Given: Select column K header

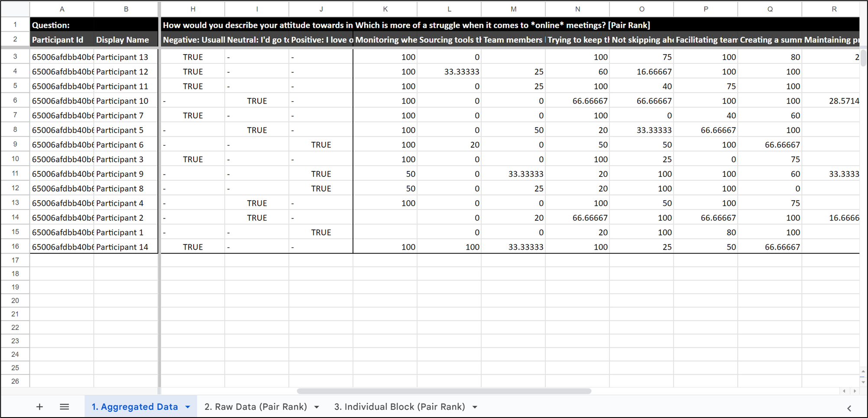Looking at the screenshot, I should (385, 9).
